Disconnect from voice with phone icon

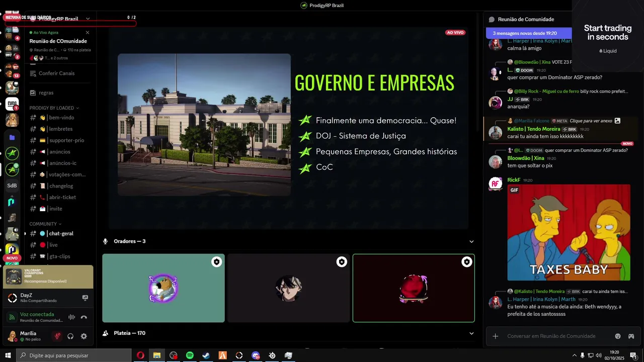click(84, 317)
